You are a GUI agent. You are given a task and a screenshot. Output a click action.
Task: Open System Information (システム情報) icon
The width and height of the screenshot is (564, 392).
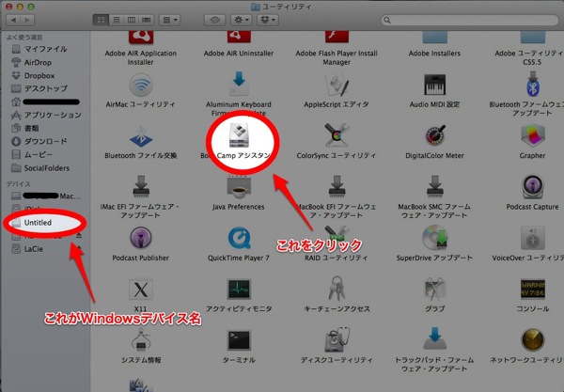(141, 340)
